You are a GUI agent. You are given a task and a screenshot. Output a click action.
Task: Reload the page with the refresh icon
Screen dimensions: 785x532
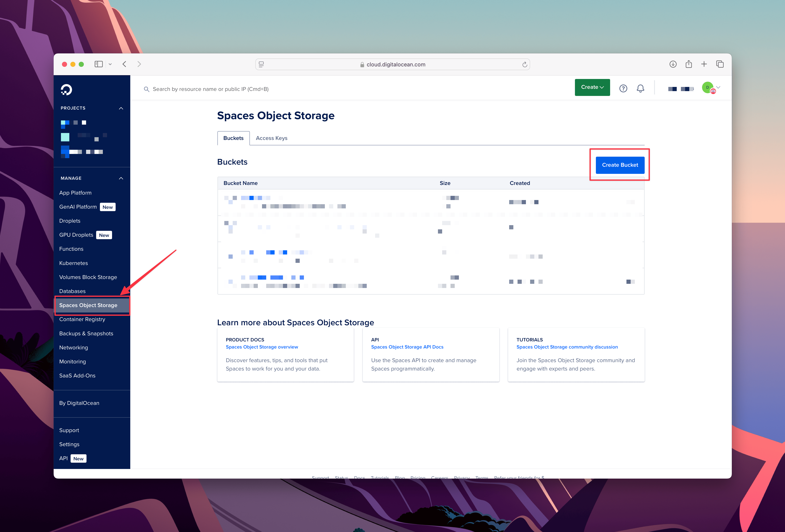point(525,65)
